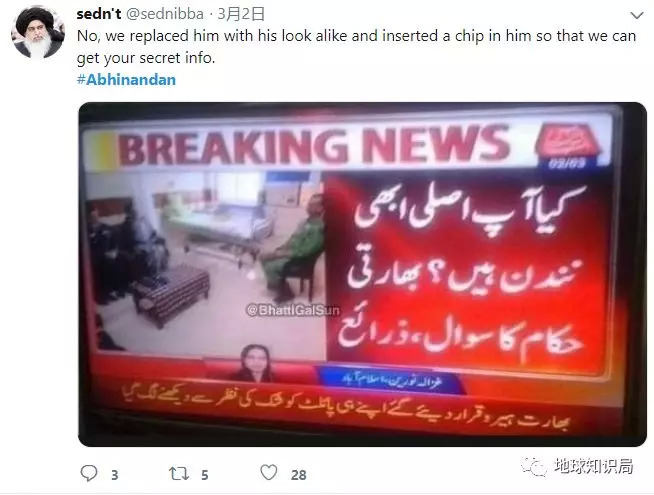Image resolution: width=654 pixels, height=495 pixels.
Task: Click the red channel logo in image
Action: click(568, 144)
